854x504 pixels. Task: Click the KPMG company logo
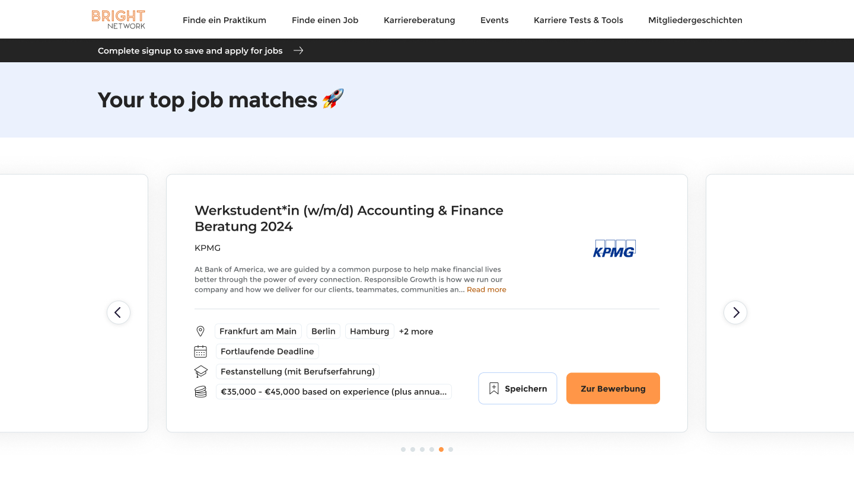[x=614, y=248]
